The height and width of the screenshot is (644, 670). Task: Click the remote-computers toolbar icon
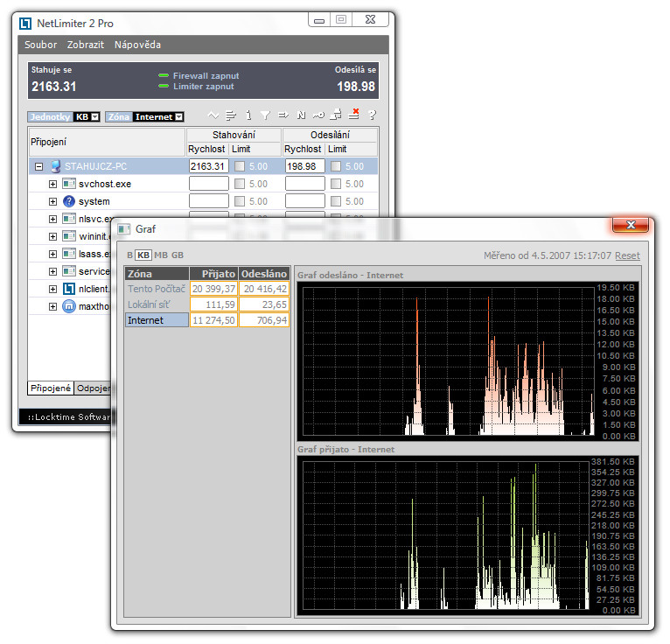[x=336, y=115]
